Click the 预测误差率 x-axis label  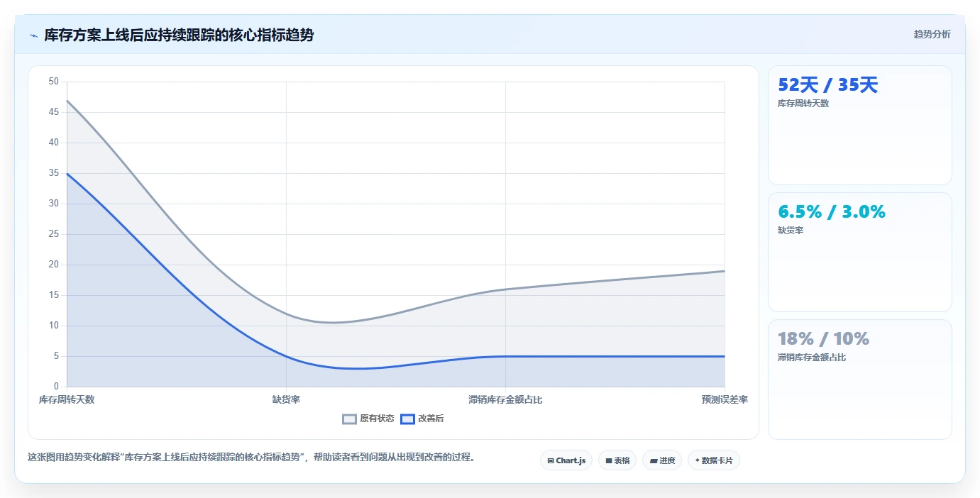725,400
